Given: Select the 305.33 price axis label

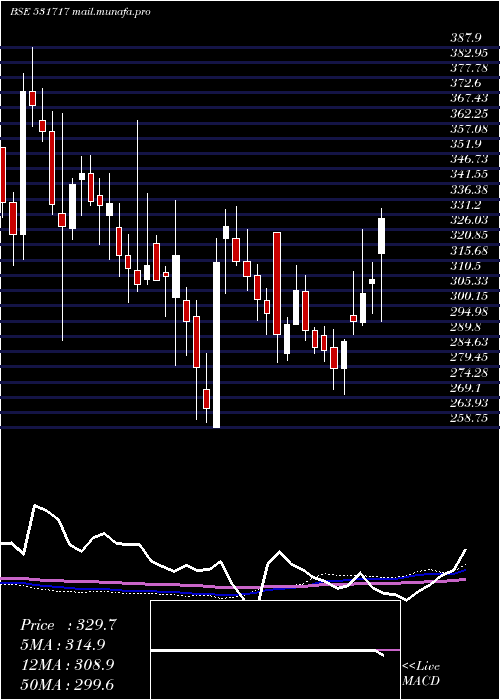Looking at the screenshot, I should click(469, 281).
